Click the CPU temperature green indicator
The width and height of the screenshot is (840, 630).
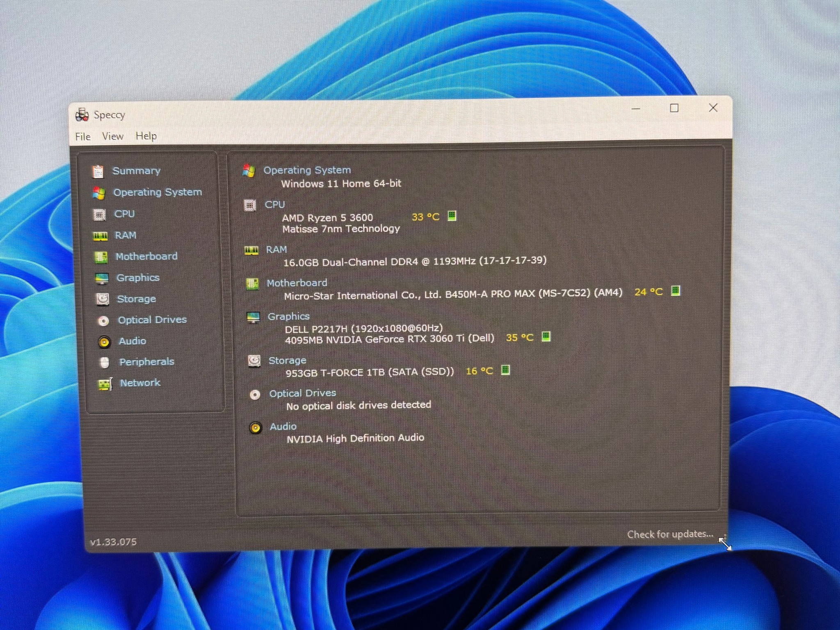[452, 216]
